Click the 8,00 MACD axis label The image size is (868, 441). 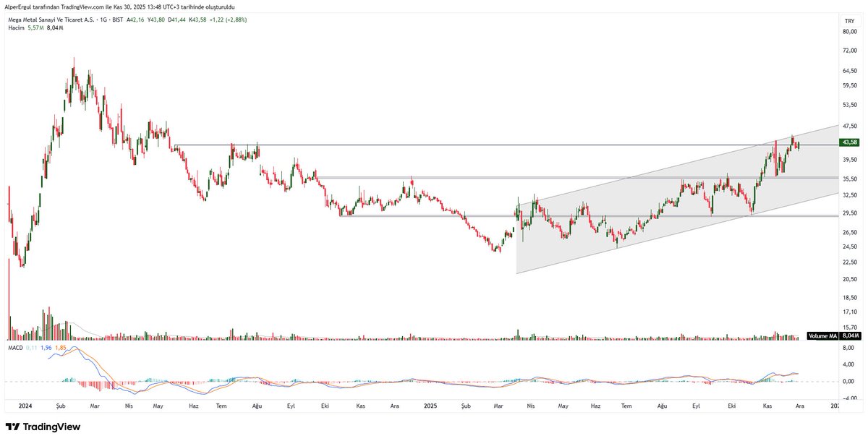pos(849,348)
